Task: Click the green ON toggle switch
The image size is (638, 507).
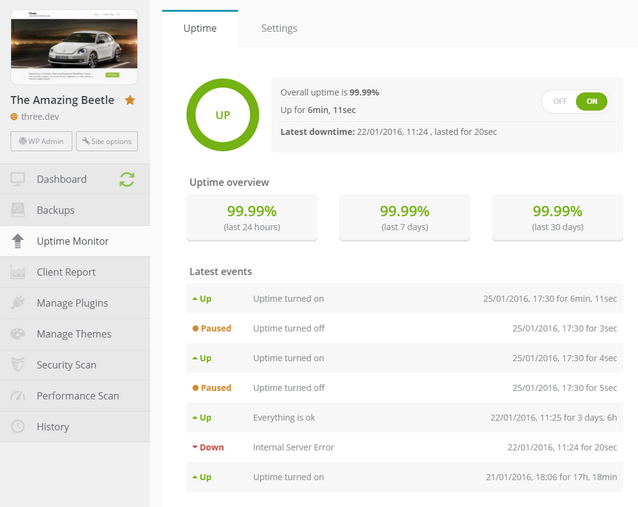Action: click(x=591, y=101)
